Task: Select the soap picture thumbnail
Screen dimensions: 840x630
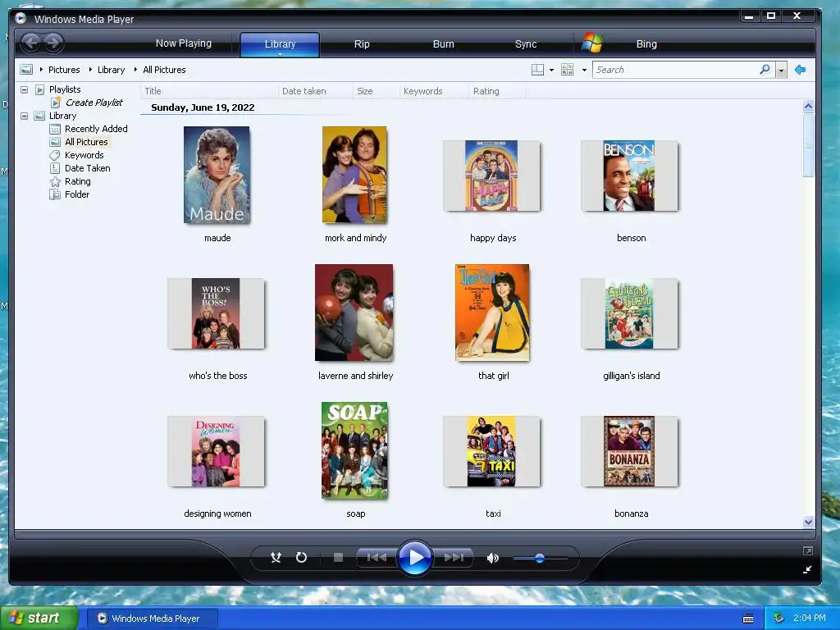Action: point(354,450)
